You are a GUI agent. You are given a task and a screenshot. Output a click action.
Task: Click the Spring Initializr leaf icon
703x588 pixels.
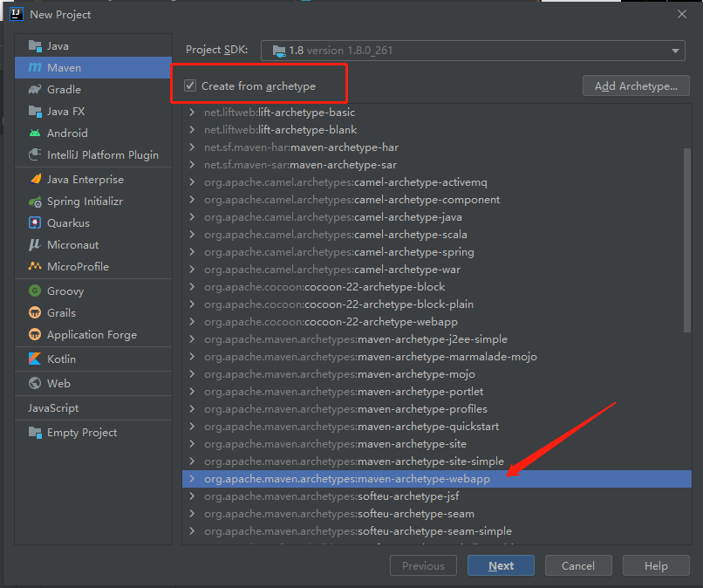click(35, 202)
